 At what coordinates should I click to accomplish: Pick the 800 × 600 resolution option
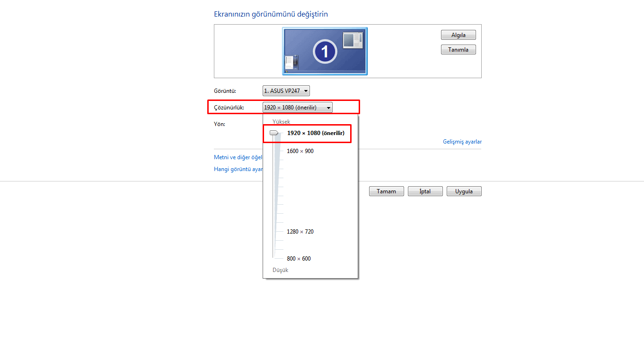[299, 259]
